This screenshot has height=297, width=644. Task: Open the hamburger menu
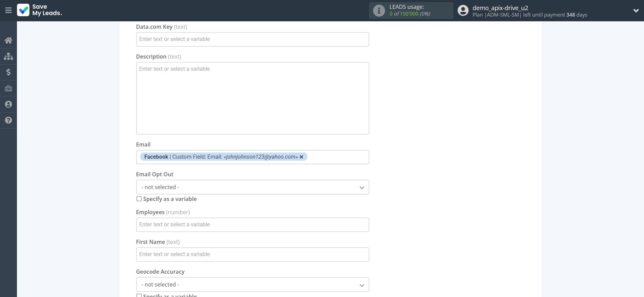click(8, 10)
